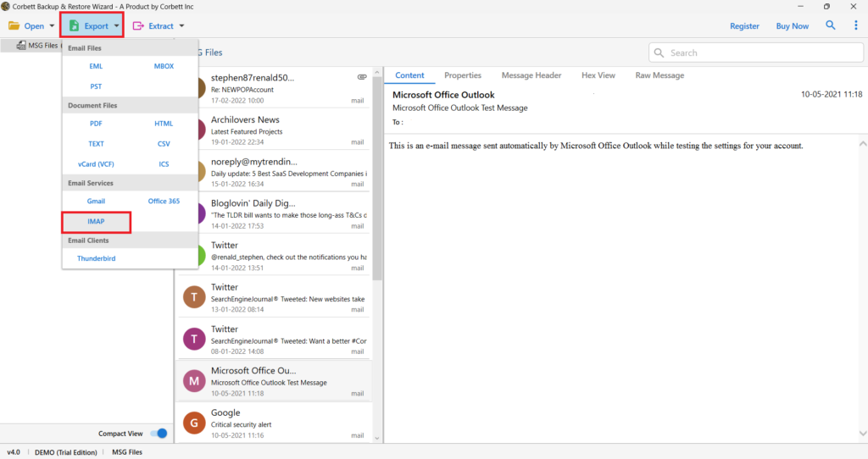Select Gmail email service

[x=96, y=202]
